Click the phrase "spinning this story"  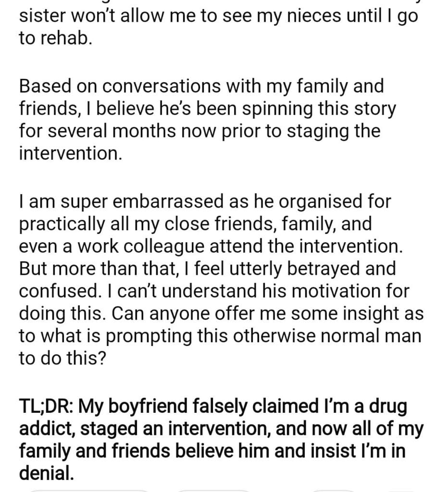pyautogui.click(x=319, y=109)
